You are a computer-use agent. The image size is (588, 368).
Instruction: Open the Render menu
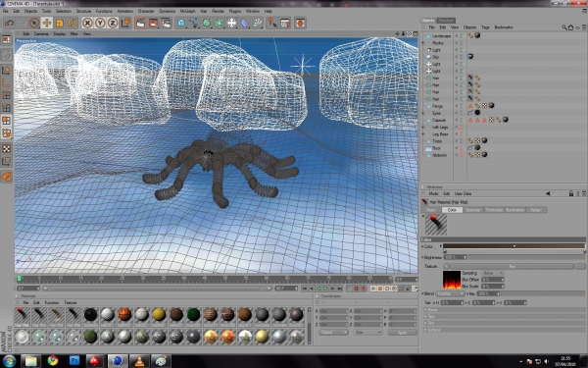(218, 11)
